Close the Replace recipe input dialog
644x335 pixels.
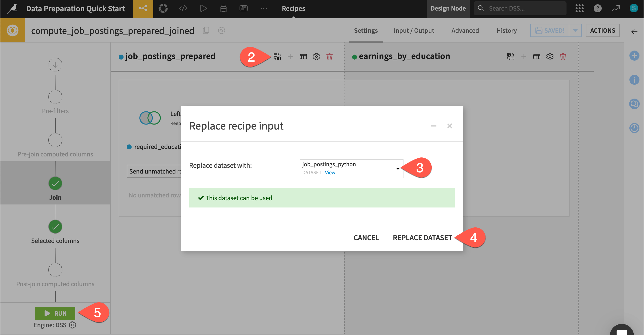[450, 126]
